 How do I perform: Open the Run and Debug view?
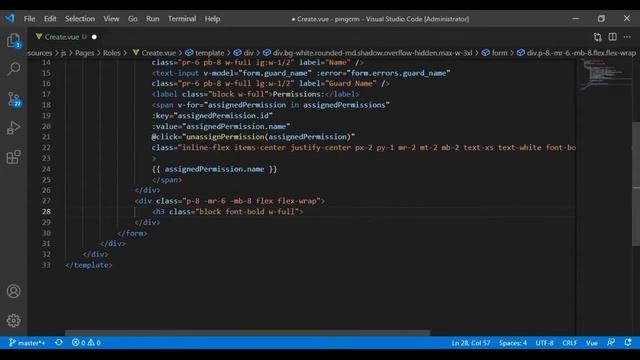point(13,128)
